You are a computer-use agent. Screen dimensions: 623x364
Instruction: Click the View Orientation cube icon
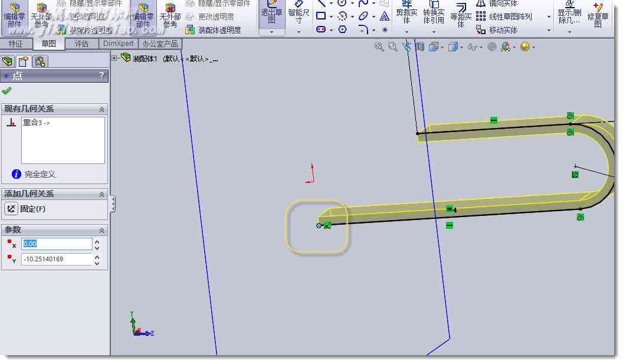(x=434, y=47)
